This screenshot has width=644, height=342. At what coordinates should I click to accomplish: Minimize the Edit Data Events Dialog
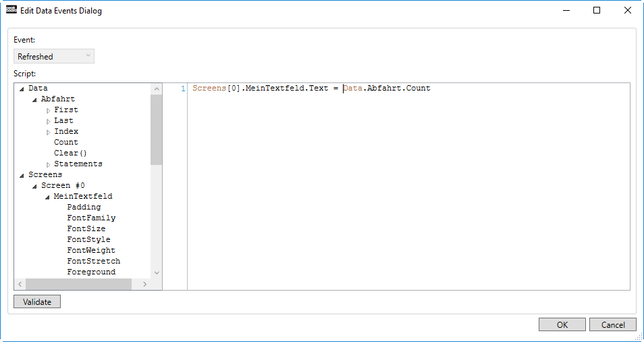point(566,11)
